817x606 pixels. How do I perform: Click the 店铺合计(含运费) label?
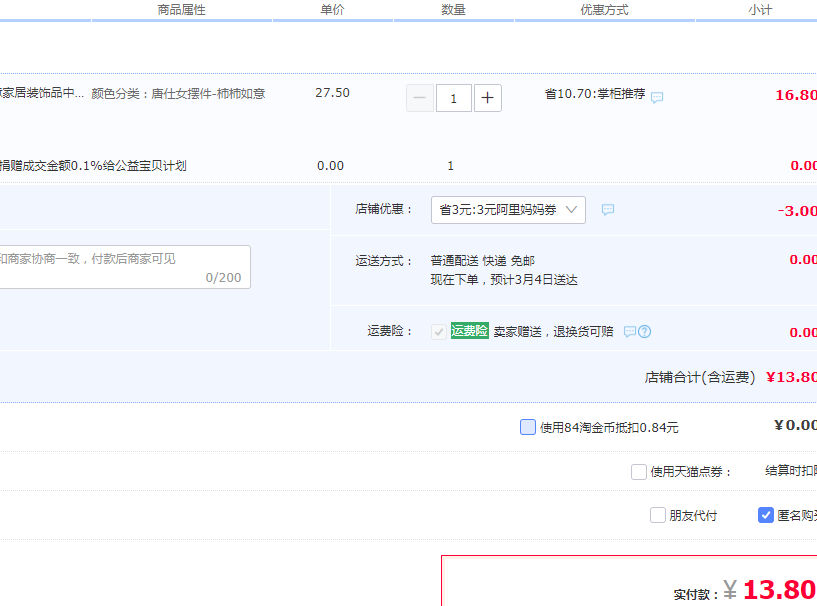tap(700, 377)
